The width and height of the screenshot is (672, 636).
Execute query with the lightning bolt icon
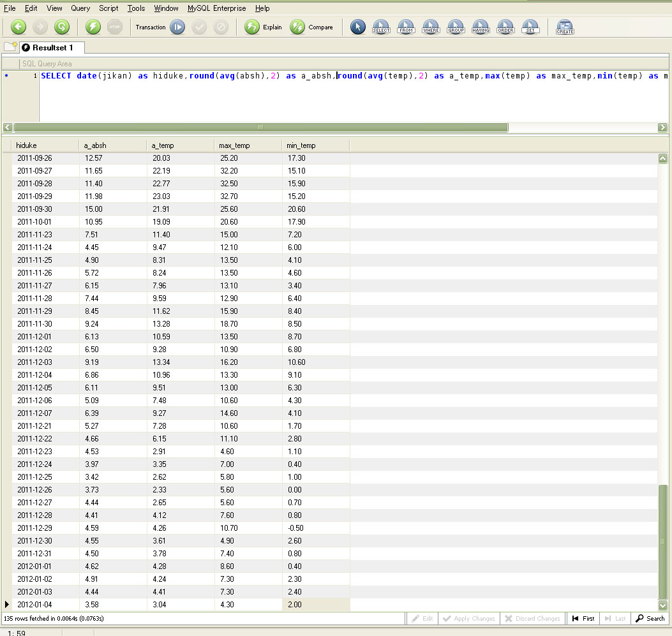93,27
